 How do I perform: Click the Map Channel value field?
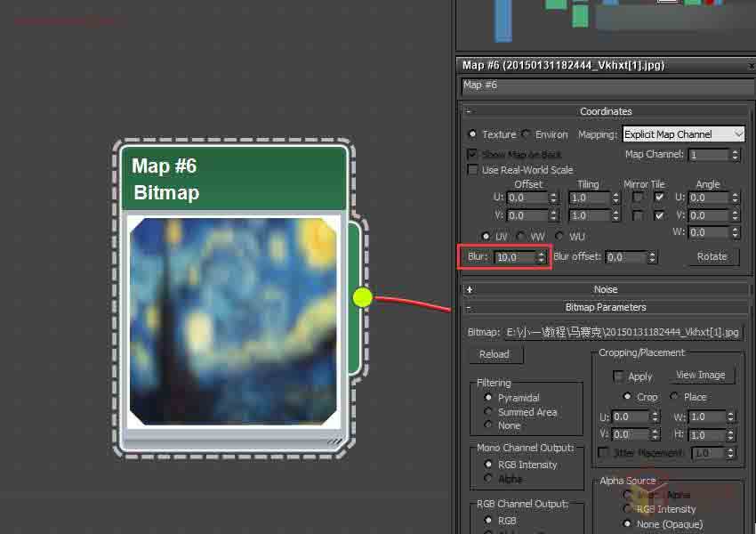click(709, 155)
